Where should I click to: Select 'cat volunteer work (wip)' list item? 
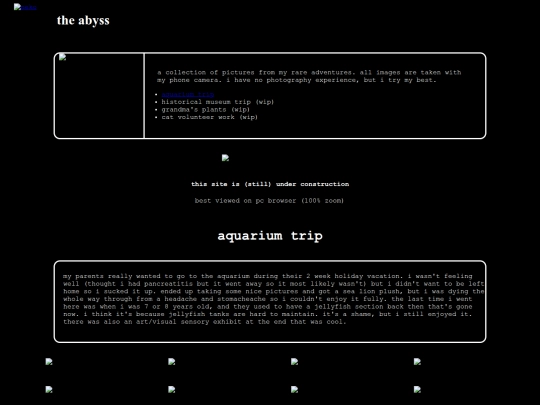click(209, 117)
